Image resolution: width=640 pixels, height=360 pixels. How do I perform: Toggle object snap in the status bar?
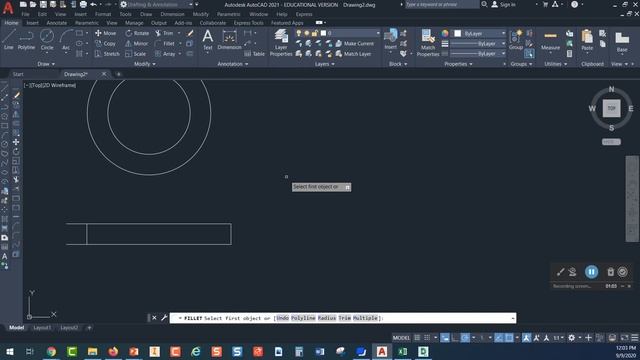(x=509, y=338)
